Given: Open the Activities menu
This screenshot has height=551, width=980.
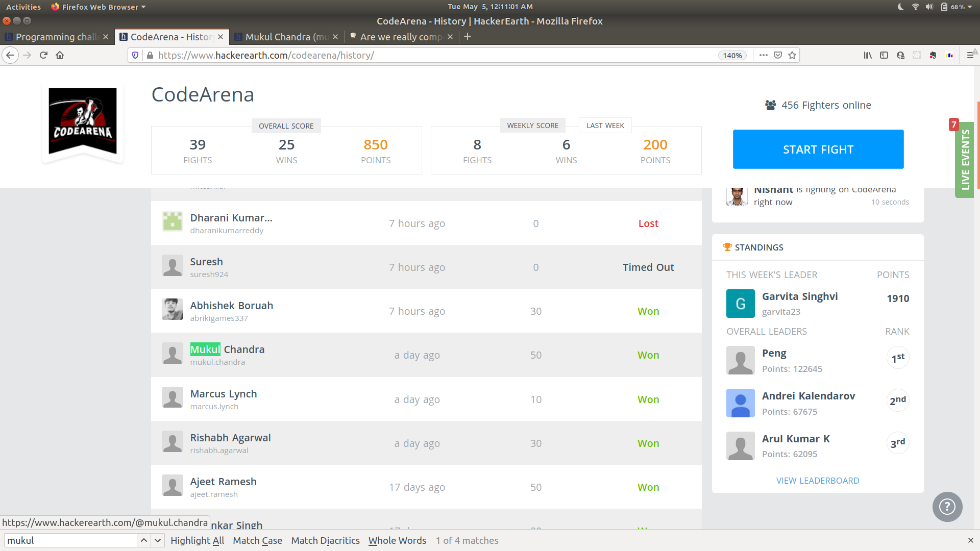Looking at the screenshot, I should [x=23, y=7].
